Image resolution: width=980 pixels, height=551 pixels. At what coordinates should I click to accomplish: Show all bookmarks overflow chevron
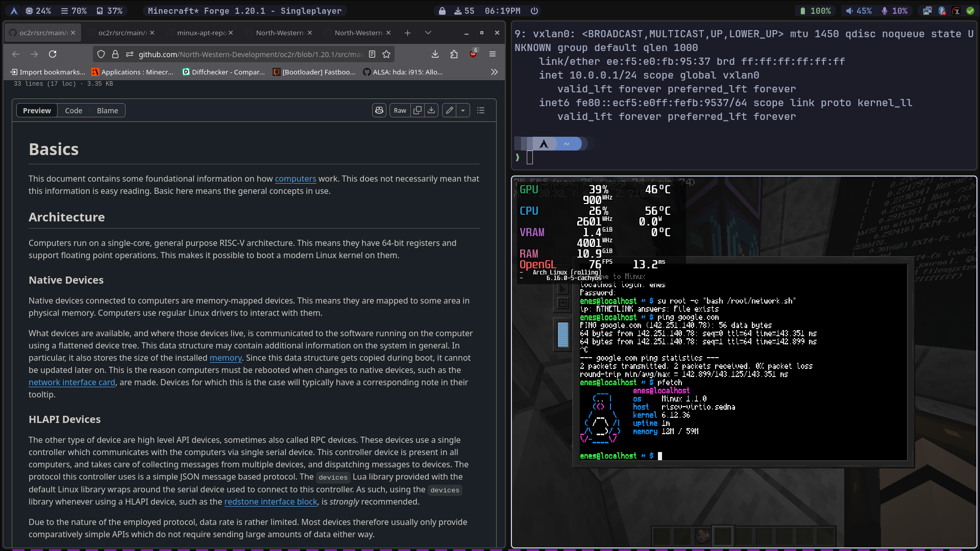pos(494,72)
